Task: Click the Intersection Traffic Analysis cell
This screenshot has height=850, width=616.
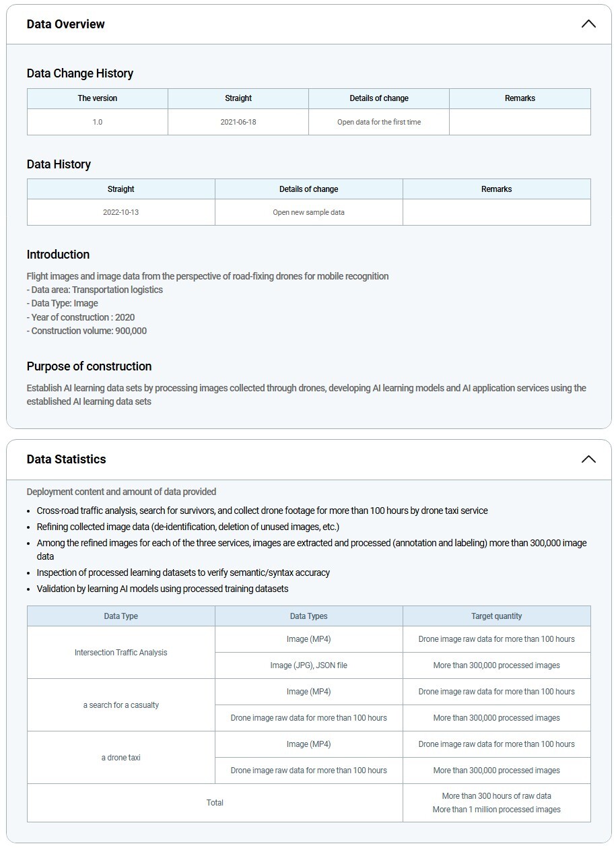Action: [121, 653]
